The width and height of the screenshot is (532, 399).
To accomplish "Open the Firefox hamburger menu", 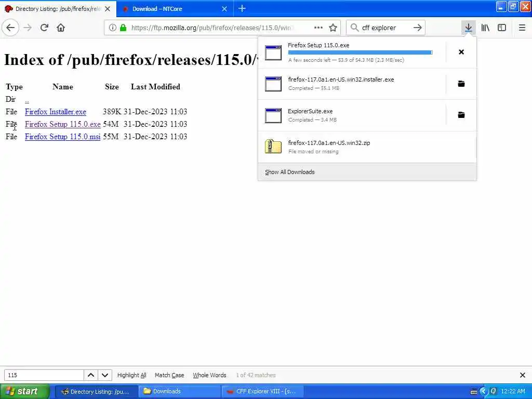I will pyautogui.click(x=522, y=28).
